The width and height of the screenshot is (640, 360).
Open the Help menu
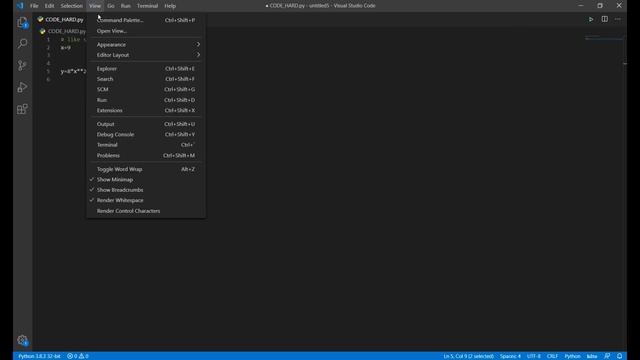pyautogui.click(x=170, y=6)
